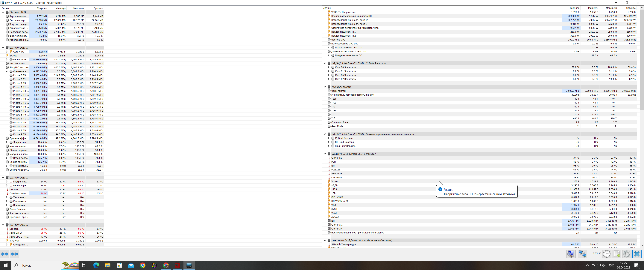The height and width of the screenshot is (270, 644).
Task: Select the Vcore sensor row
Action: tap(334, 181)
